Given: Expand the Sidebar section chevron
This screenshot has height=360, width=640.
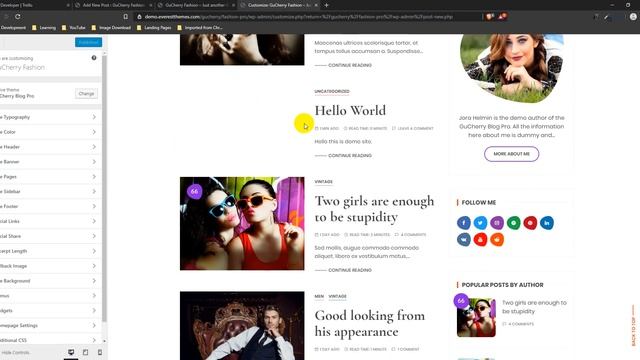Looking at the screenshot, I should click(94, 191).
